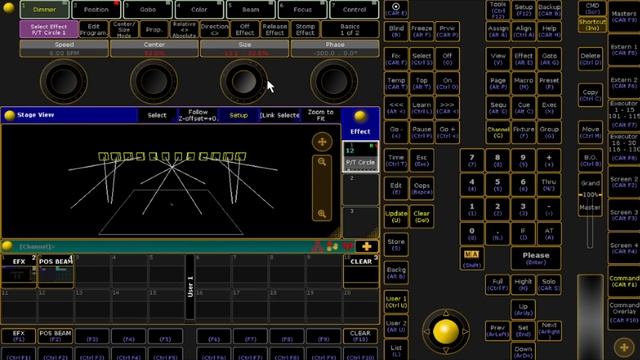Click the red triangle icon on command line
This screenshot has height=360, width=640.
(x=317, y=246)
